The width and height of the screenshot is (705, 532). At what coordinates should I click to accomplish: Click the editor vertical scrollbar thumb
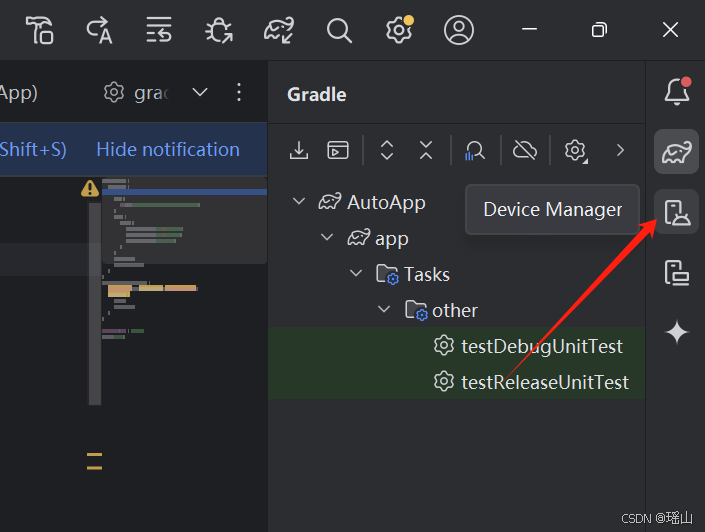pos(95,304)
